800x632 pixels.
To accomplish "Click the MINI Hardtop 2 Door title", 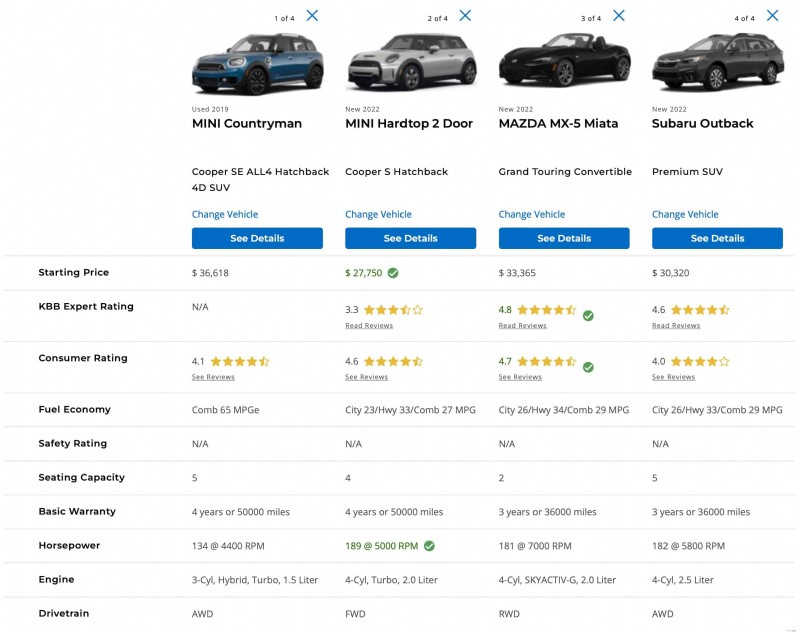I will tap(409, 123).
